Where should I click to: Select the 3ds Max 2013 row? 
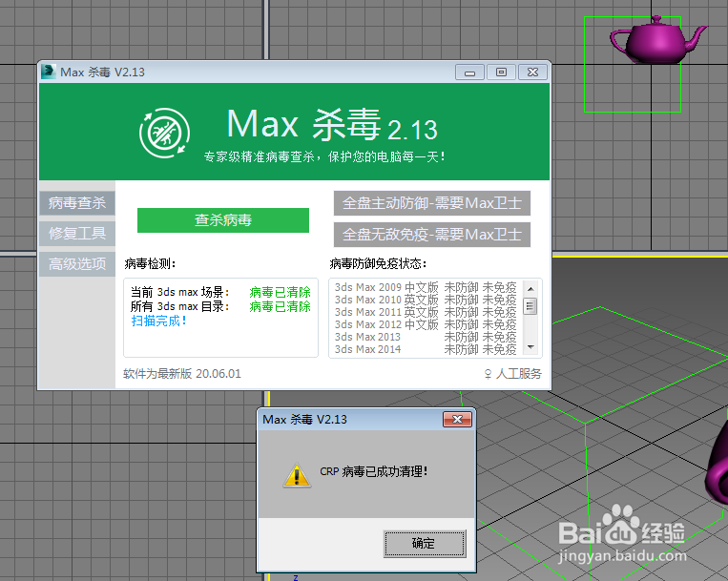426,337
